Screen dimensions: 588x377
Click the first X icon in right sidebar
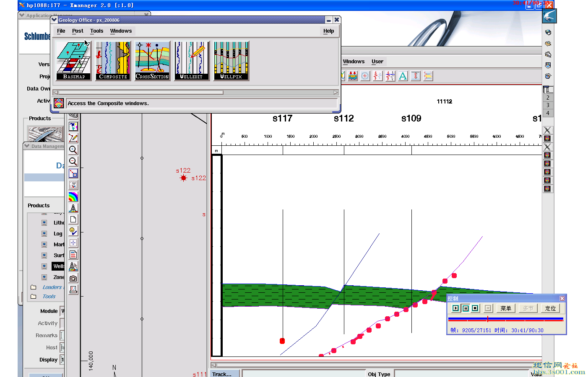coord(548,130)
